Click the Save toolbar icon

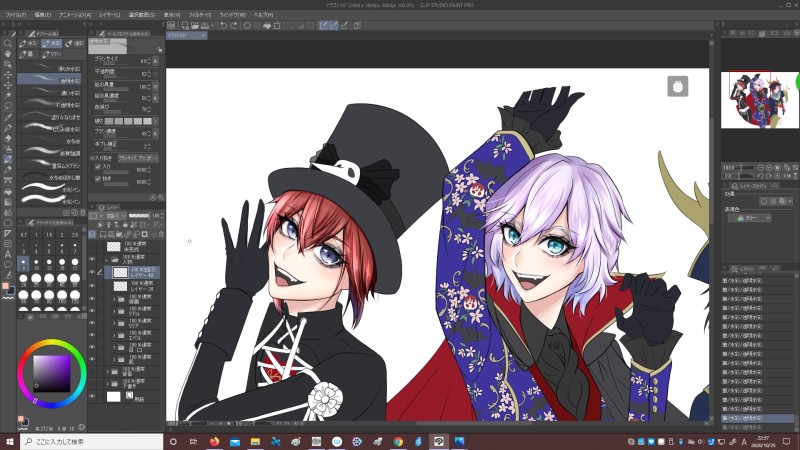(x=205, y=26)
